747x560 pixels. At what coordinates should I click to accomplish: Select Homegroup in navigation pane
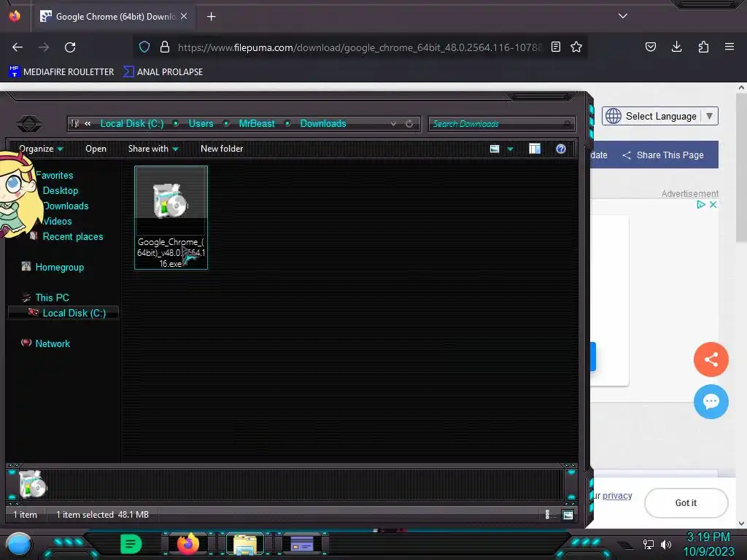pos(60,267)
